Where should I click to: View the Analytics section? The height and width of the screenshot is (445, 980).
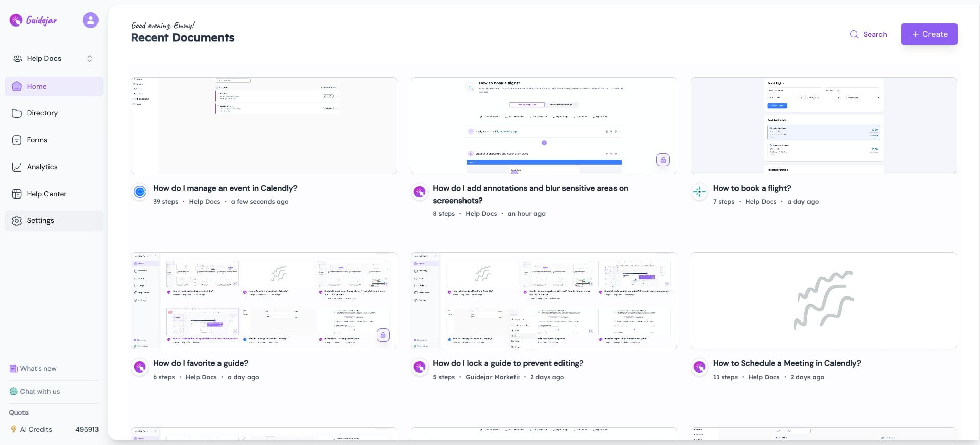pos(54,167)
